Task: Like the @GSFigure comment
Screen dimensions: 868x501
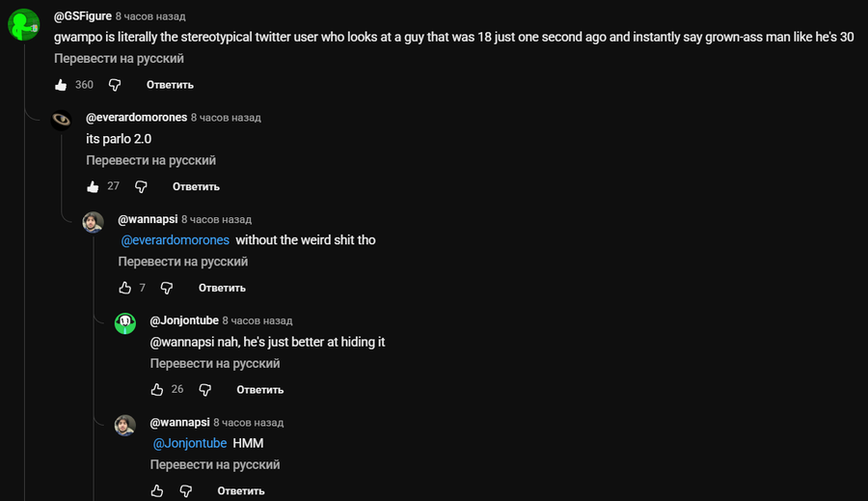Action: click(x=62, y=85)
